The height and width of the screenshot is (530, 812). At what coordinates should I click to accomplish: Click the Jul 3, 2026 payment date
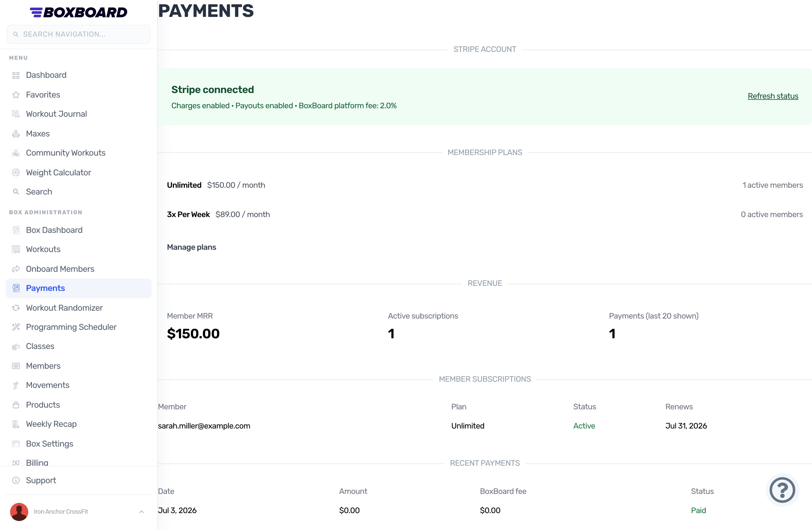tap(177, 511)
